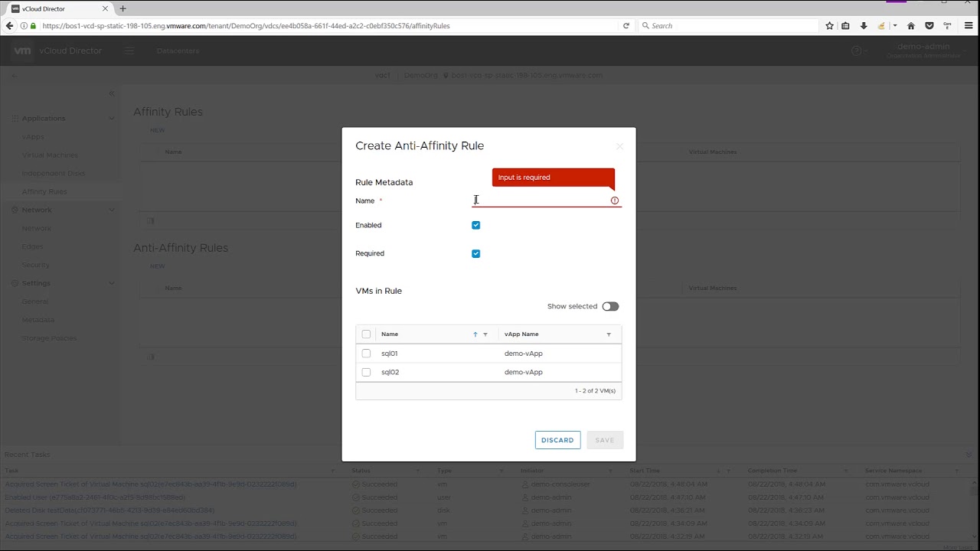Viewport: 980px width, 551px height.
Task: Collapse the Recent Tasks panel chevron
Action: click(968, 455)
